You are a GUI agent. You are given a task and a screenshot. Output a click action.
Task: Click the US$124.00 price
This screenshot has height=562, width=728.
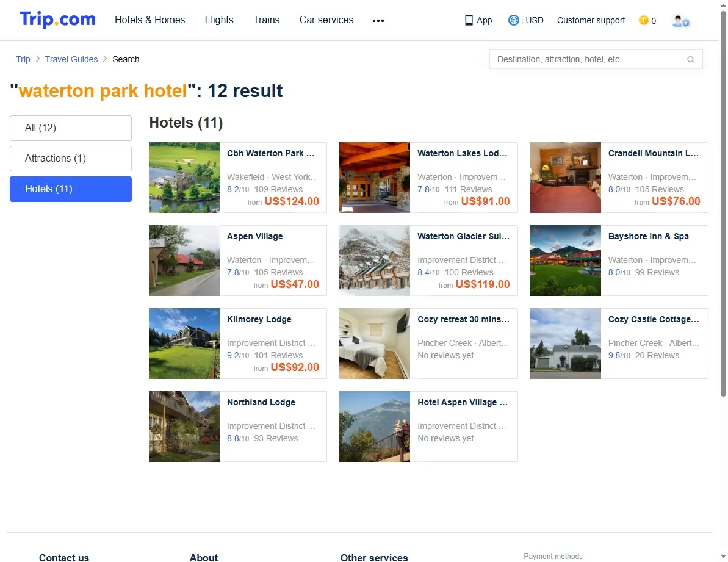292,202
